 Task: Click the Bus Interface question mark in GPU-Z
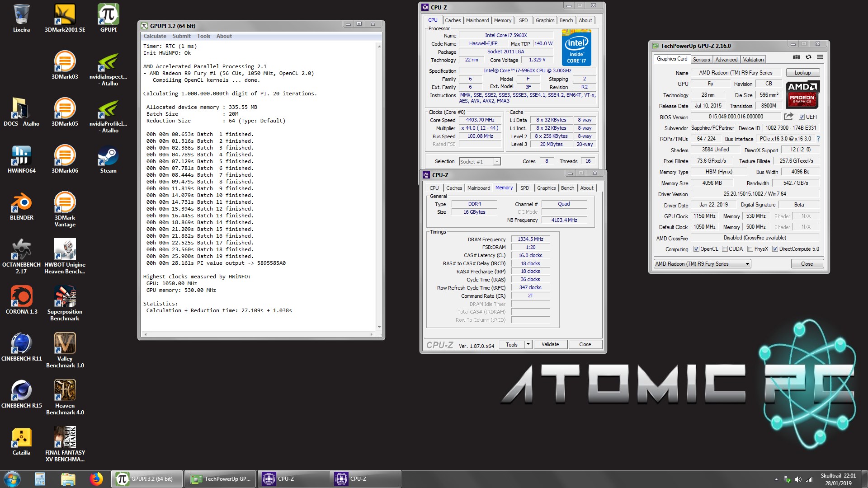pos(818,139)
